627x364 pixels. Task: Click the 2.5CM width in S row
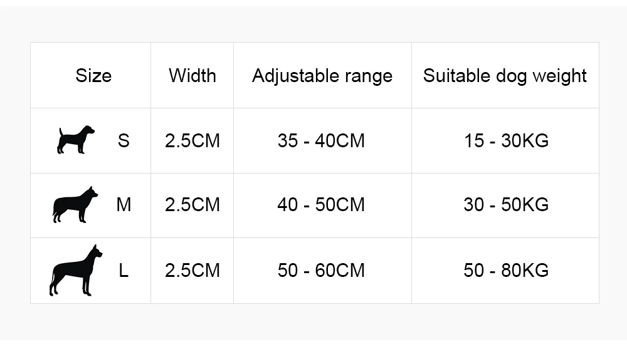(x=192, y=140)
